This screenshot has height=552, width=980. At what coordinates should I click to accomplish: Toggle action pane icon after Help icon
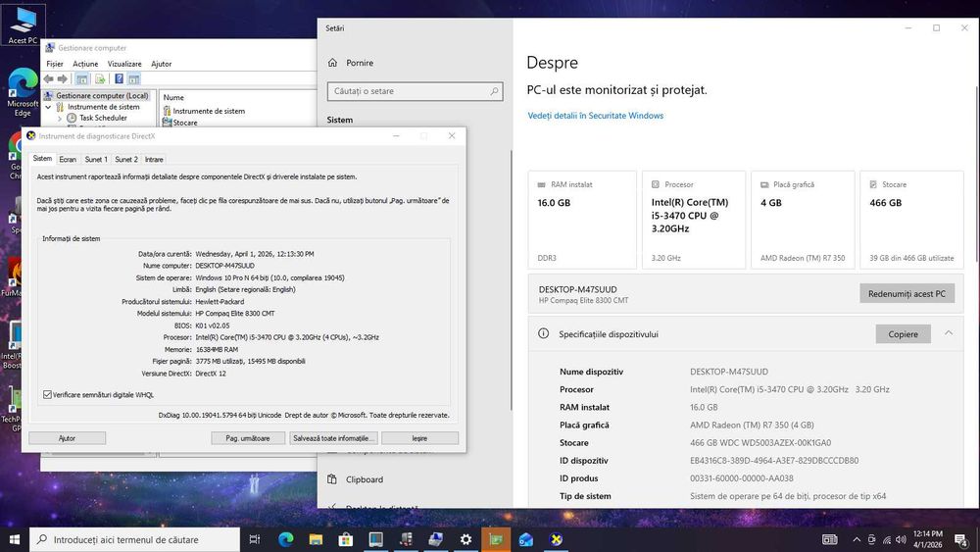coord(133,78)
